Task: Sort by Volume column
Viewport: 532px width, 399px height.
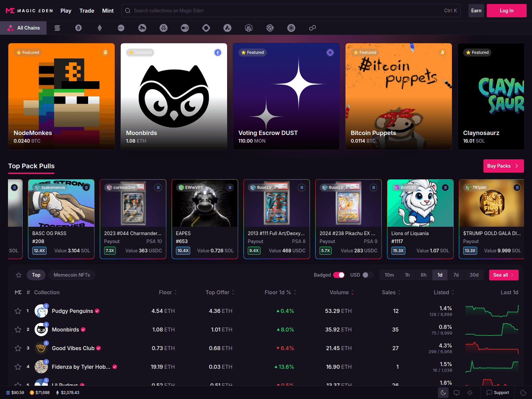Action: 342,292
